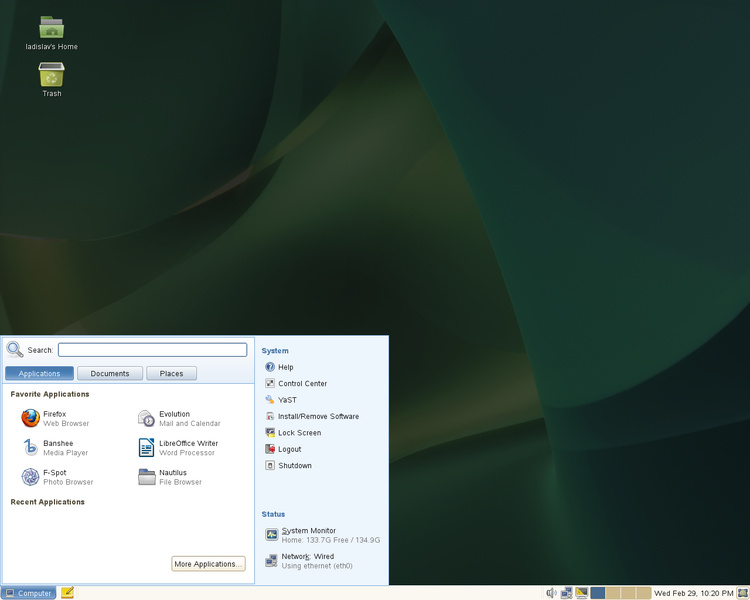750x600 pixels.
Task: Click the More Applications... button
Action: [x=208, y=564]
